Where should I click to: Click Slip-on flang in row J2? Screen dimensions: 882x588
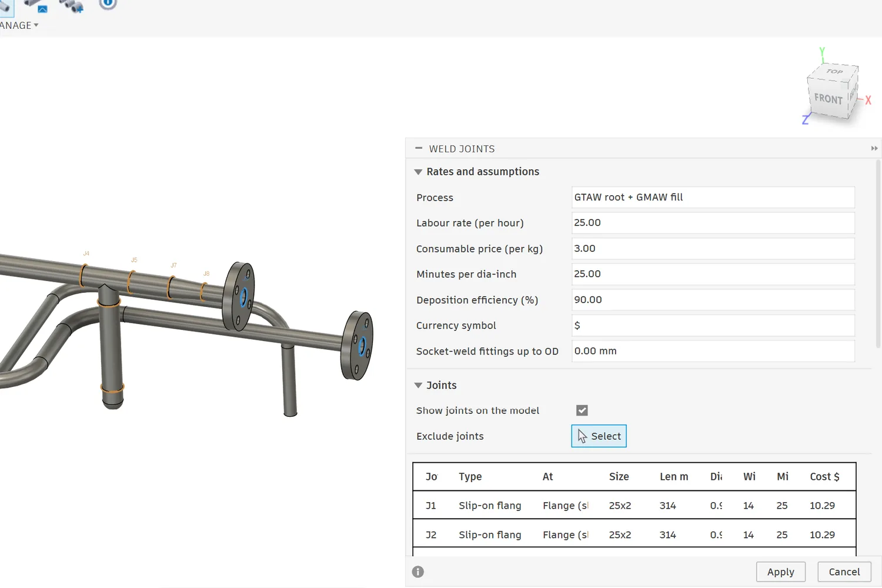click(x=490, y=534)
